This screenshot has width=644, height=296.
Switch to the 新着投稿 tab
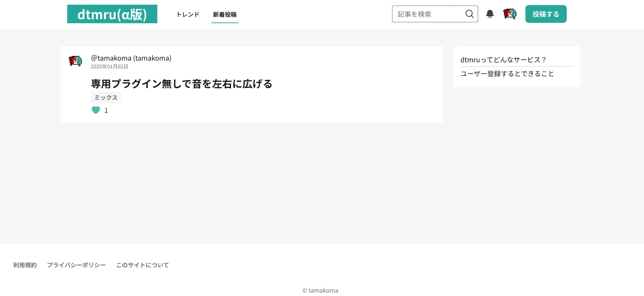[224, 15]
